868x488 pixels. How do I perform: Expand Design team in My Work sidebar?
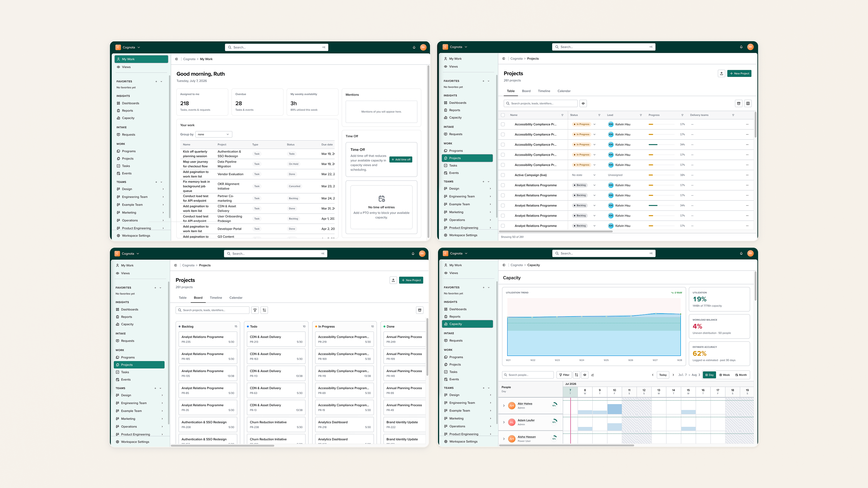(163, 189)
